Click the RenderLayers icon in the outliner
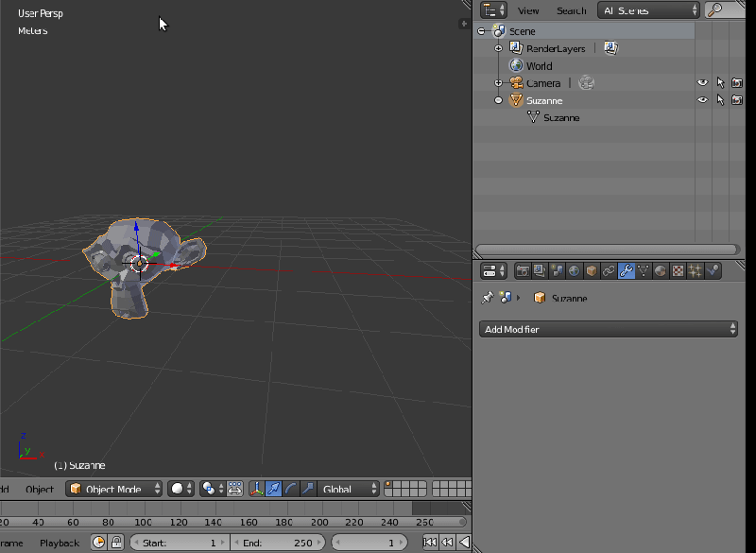 coord(516,48)
